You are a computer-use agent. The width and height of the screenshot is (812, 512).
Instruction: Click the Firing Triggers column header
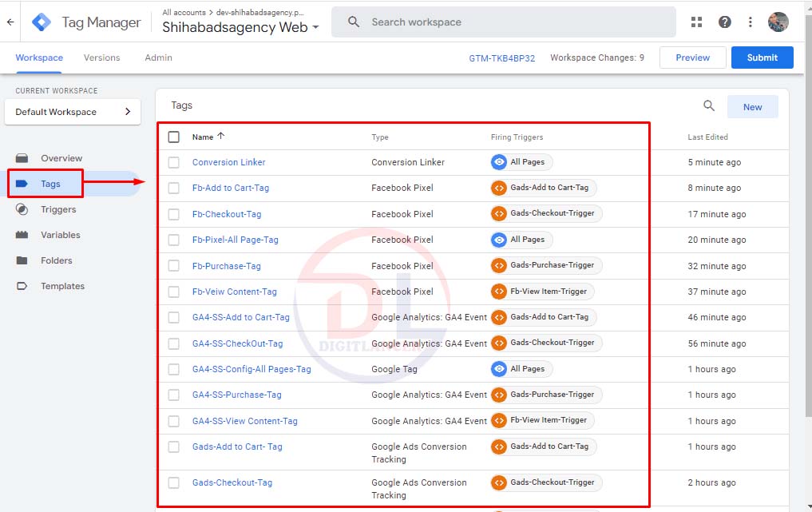click(517, 137)
